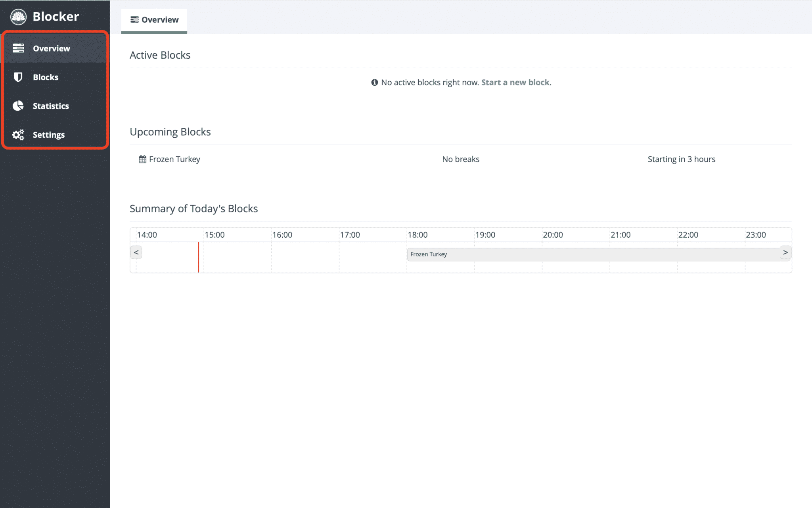Image resolution: width=812 pixels, height=508 pixels.
Task: Click the Blocker turkey logo icon
Action: click(18, 17)
